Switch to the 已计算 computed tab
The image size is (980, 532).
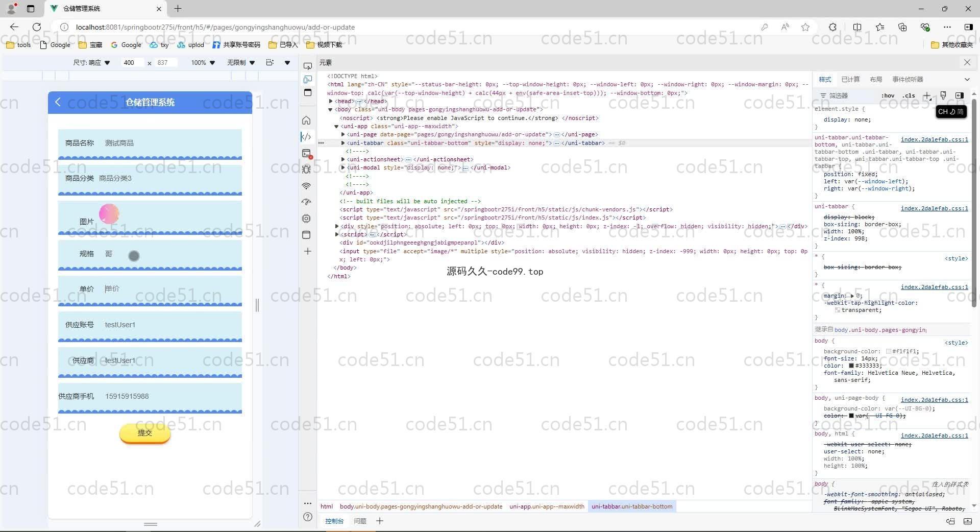[850, 79]
